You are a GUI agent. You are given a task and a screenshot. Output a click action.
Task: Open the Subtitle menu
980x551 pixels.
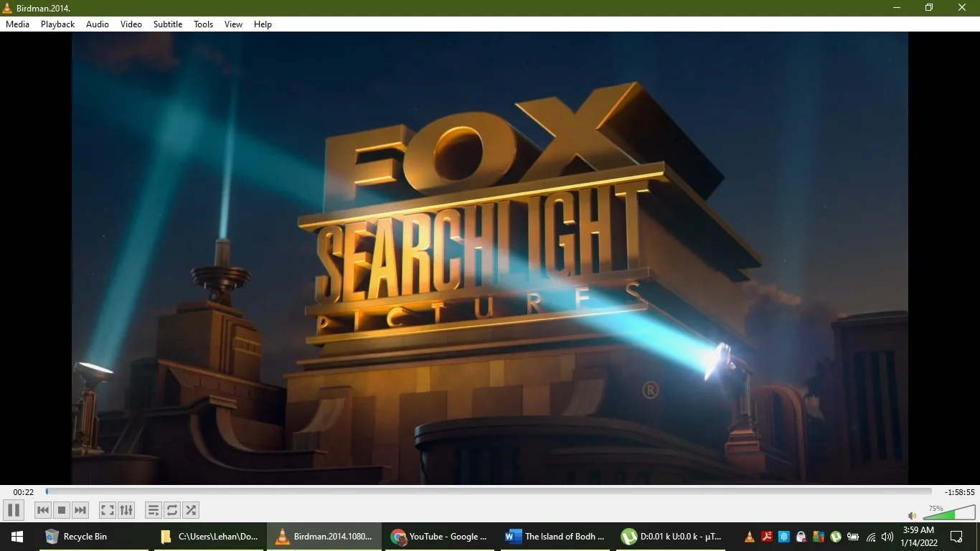168,24
